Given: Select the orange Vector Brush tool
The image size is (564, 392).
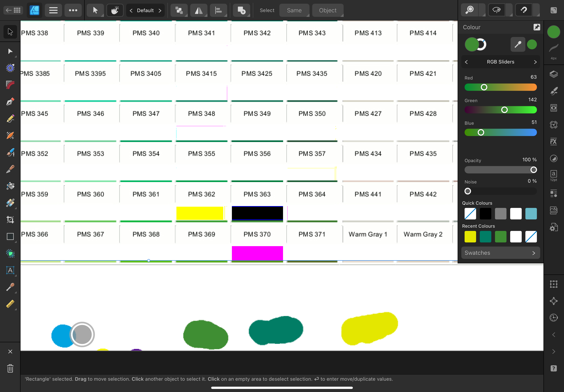Looking at the screenshot, I should [10, 135].
